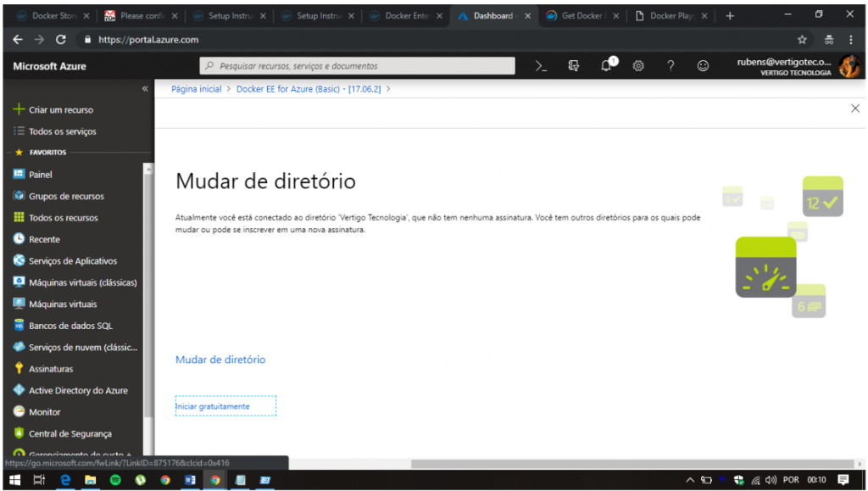This screenshot has height=491, width=868.
Task: Collapse the left sidebar with double chevron
Action: pos(145,88)
